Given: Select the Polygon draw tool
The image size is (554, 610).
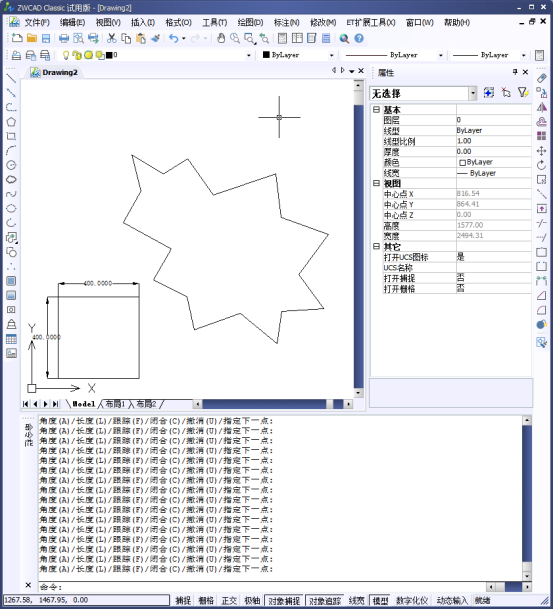Looking at the screenshot, I should point(11,122).
